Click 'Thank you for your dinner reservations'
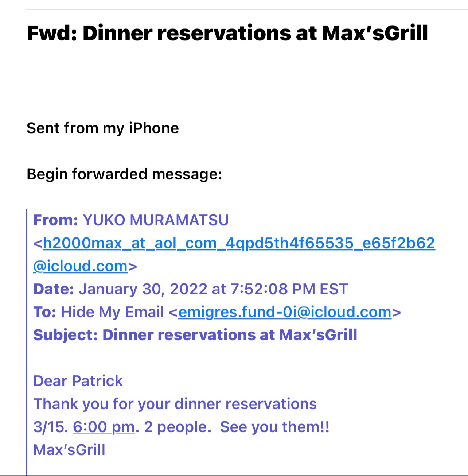The image size is (468, 476). click(x=175, y=404)
